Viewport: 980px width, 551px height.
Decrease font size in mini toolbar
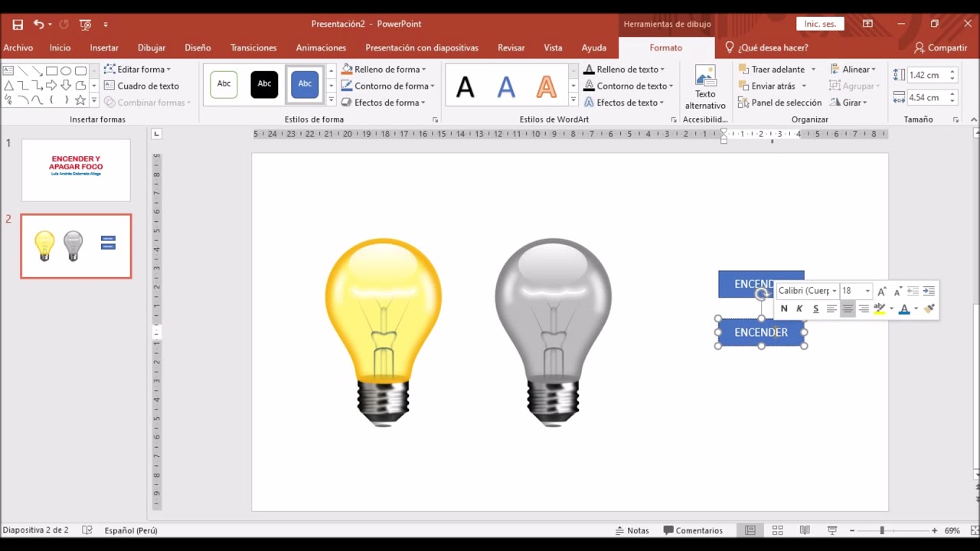pyautogui.click(x=897, y=291)
